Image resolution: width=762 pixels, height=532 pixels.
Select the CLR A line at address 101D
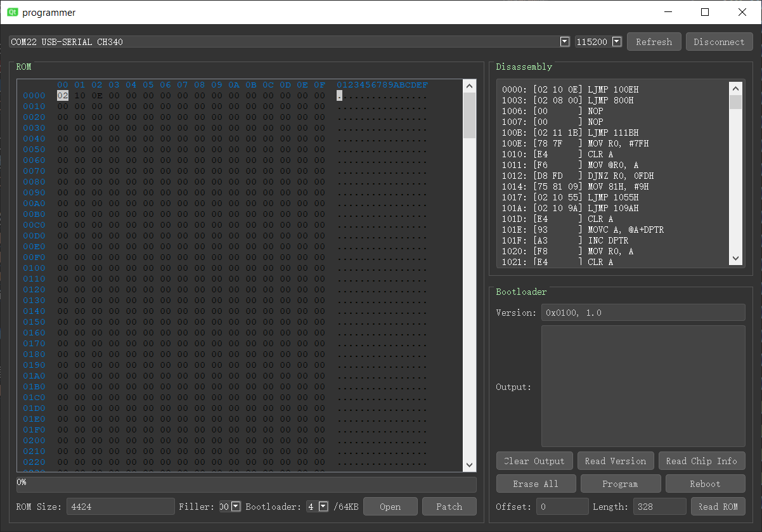coord(557,219)
